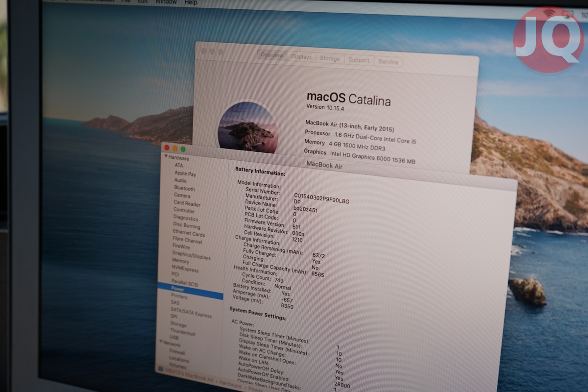Show Graphics/Displays information
The width and height of the screenshot is (588, 392).
[191, 256]
